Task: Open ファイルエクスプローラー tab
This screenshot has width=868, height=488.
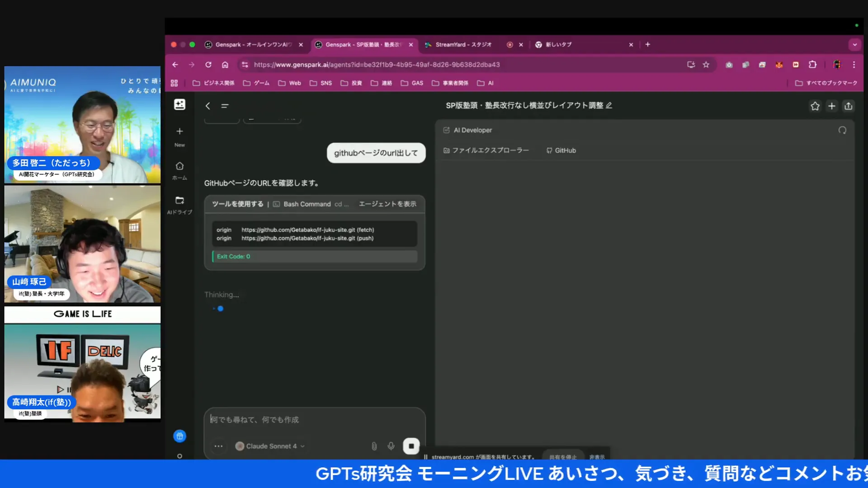Action: pyautogui.click(x=486, y=150)
